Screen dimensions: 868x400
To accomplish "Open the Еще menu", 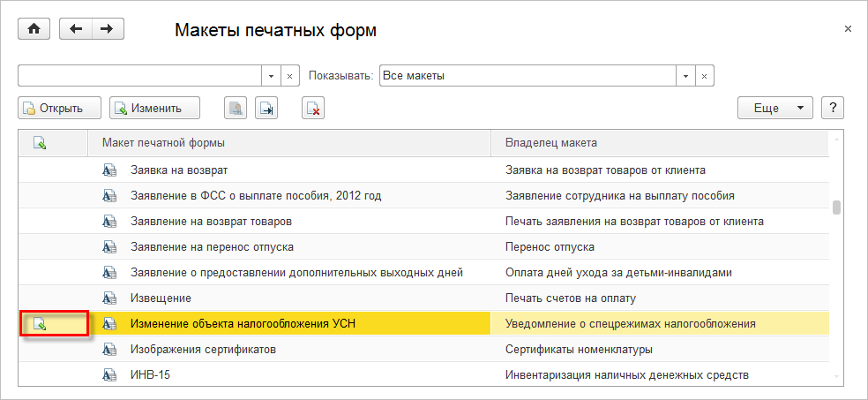I will [x=775, y=108].
